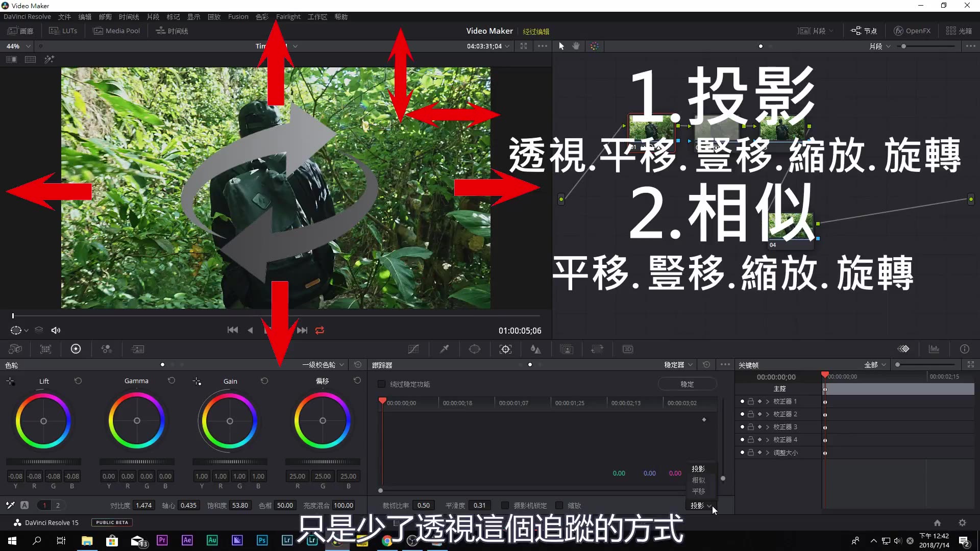The width and height of the screenshot is (980, 551).
Task: Select the blur tool droplet icon
Action: [x=535, y=349]
